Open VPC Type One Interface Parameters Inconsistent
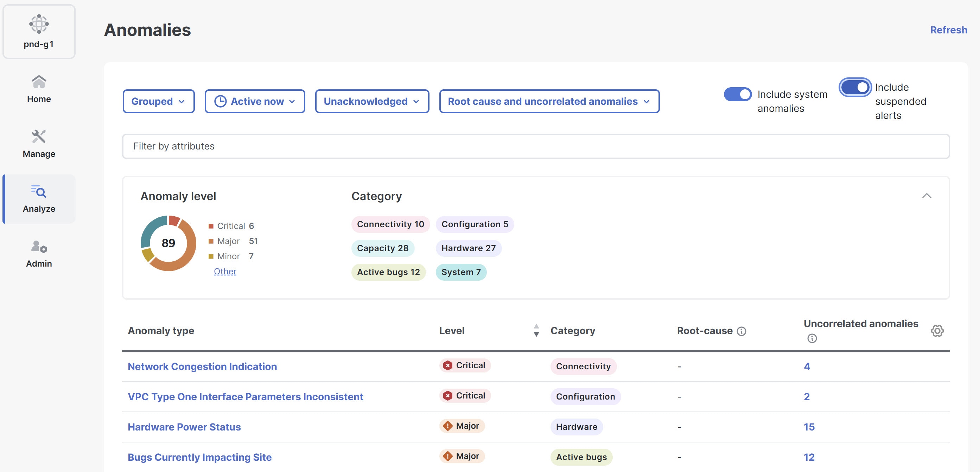Image resolution: width=980 pixels, height=472 pixels. click(x=246, y=397)
